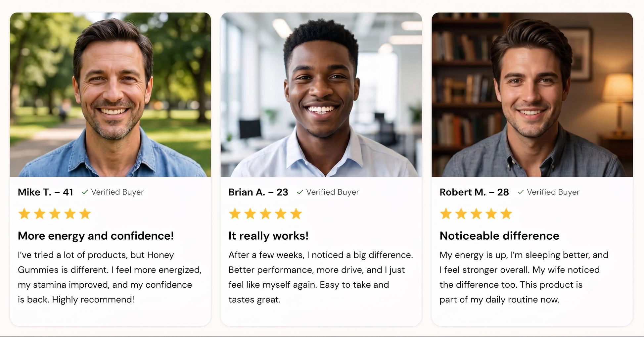Click the fifth star in Mike T.'s rating
The height and width of the screenshot is (337, 644).
point(85,214)
